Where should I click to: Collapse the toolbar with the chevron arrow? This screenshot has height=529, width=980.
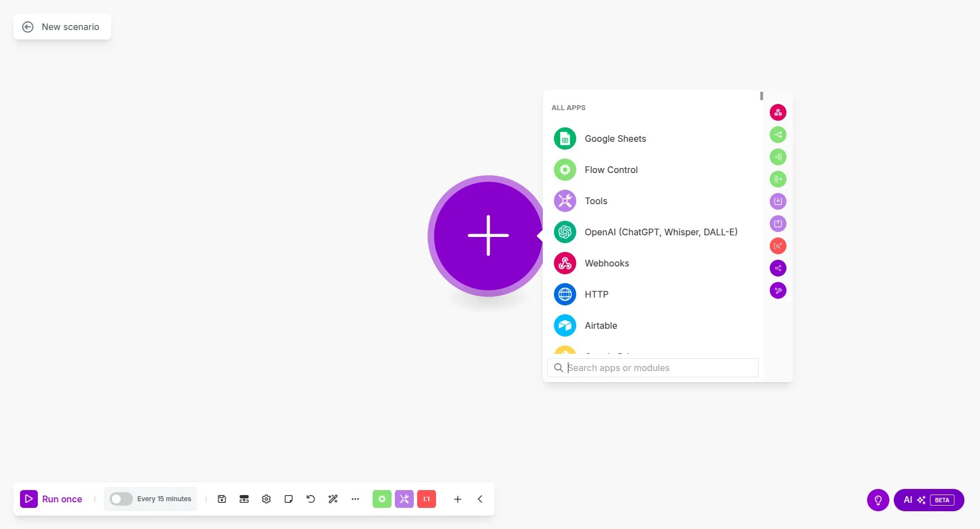click(x=480, y=499)
